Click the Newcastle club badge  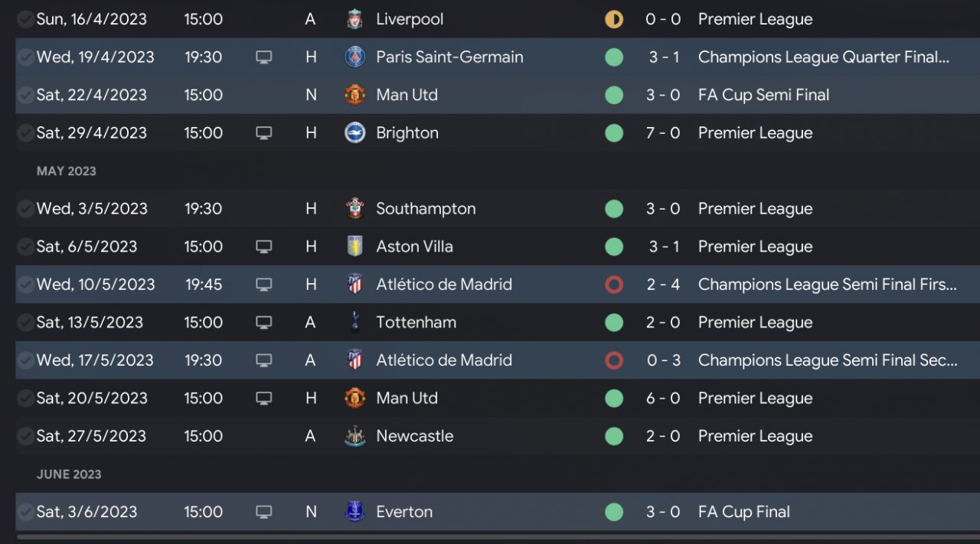(x=354, y=436)
